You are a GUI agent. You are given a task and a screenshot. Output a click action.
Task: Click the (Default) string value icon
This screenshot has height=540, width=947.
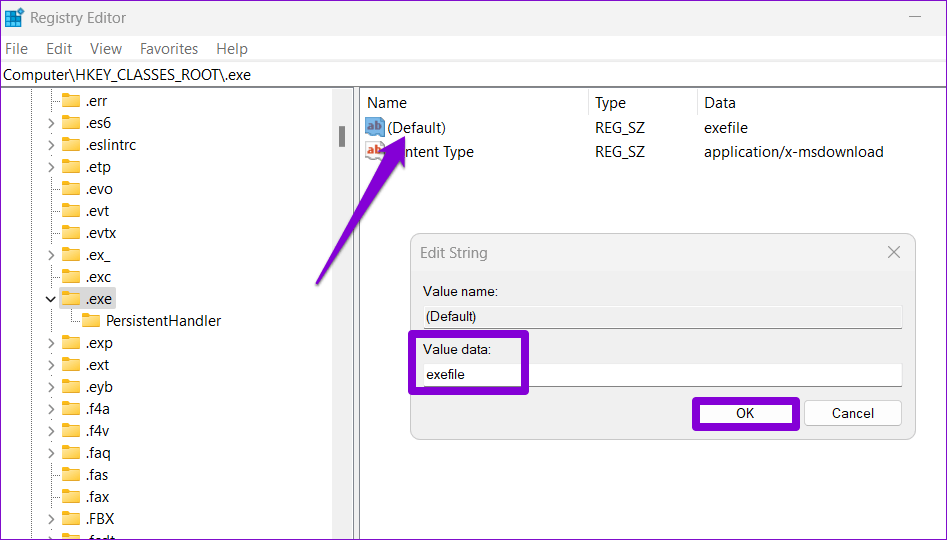click(x=374, y=127)
